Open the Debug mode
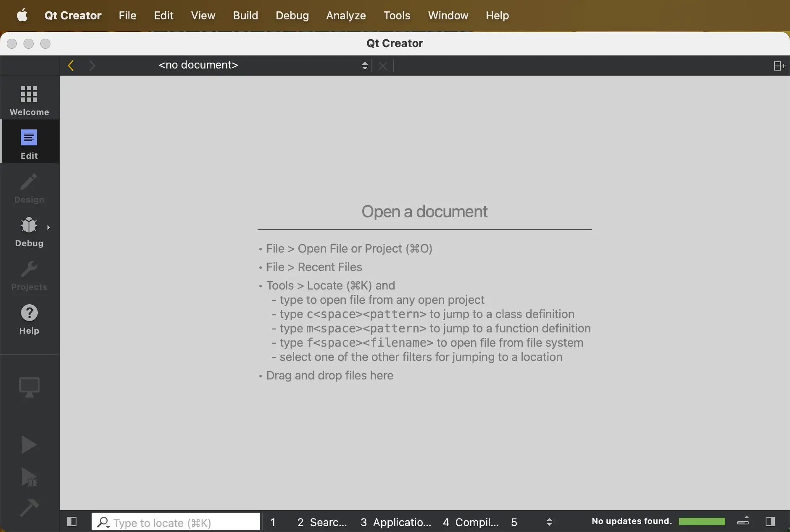 [x=29, y=231]
